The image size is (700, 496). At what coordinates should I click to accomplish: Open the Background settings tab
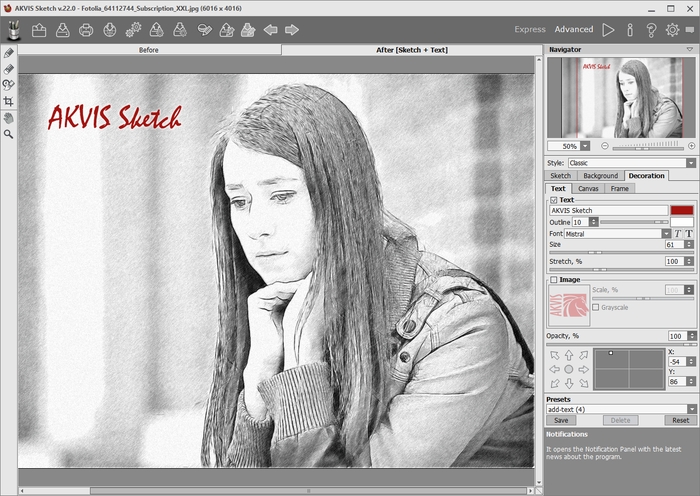[600, 175]
